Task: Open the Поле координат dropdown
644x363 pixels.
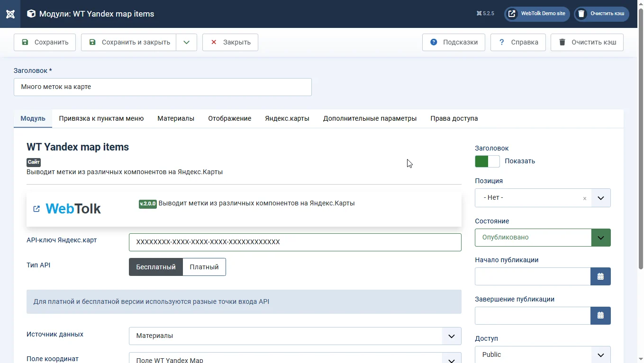Action: click(x=295, y=358)
